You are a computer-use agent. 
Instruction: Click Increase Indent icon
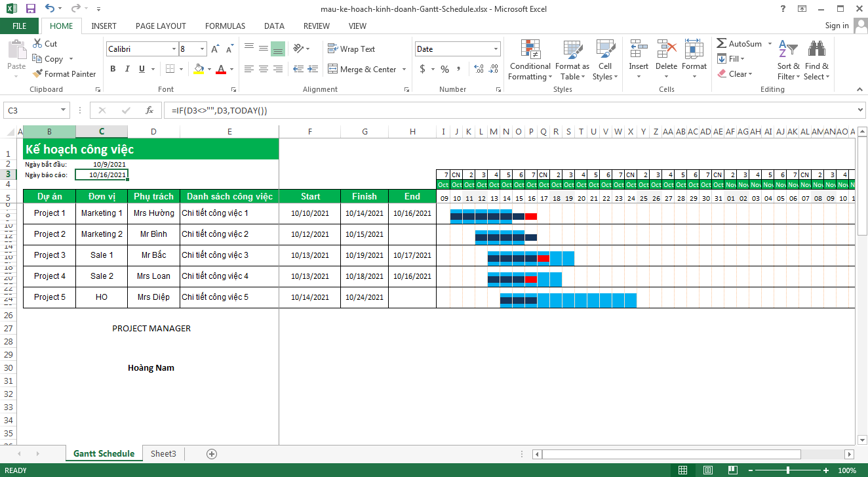coord(313,69)
